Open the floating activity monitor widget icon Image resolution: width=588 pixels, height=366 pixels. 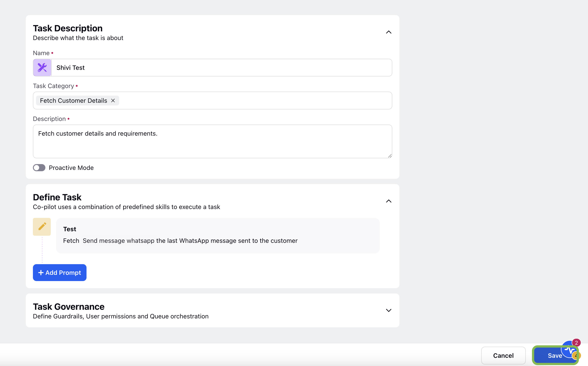[569, 350]
